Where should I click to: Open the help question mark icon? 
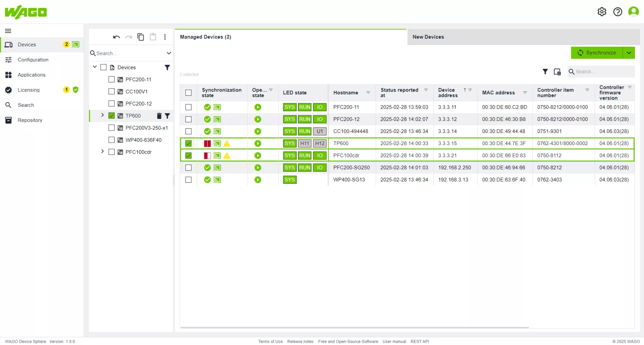617,12
